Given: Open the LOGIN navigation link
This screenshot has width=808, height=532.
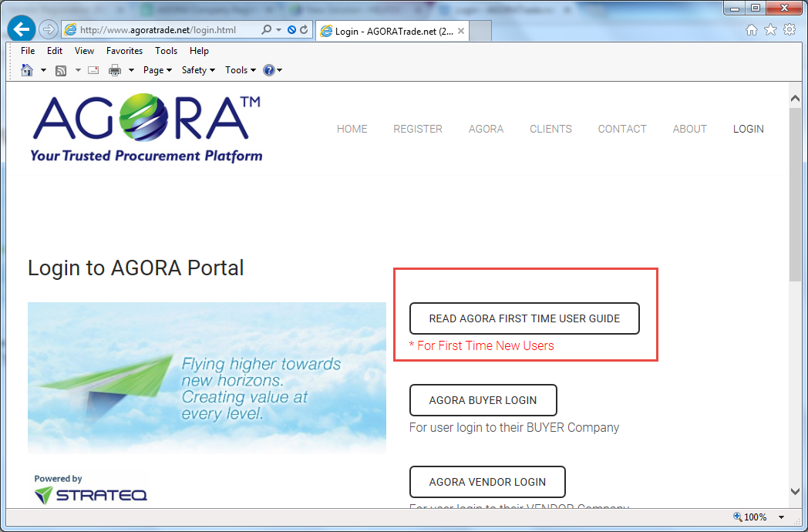Looking at the screenshot, I should (x=748, y=129).
